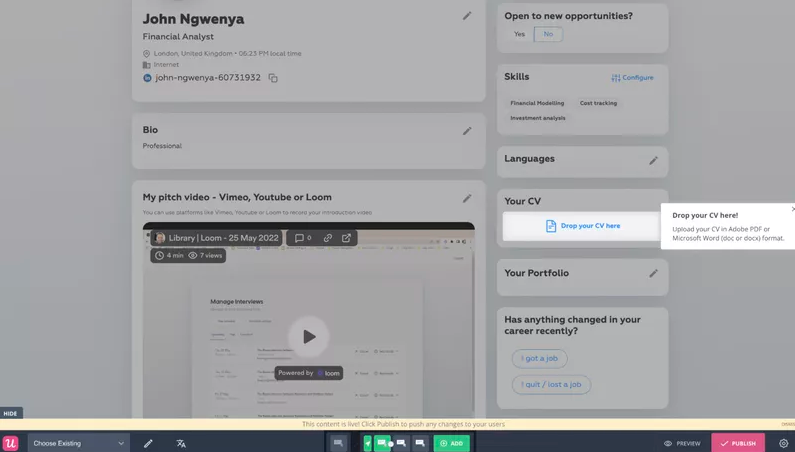The width and height of the screenshot is (795, 452).
Task: Toggle Preview mode in the bottom bar
Action: click(682, 443)
